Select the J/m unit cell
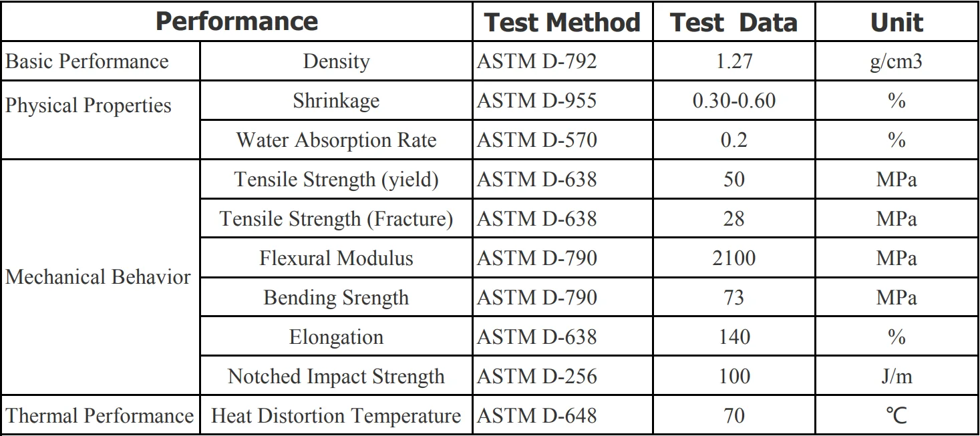 (896, 377)
